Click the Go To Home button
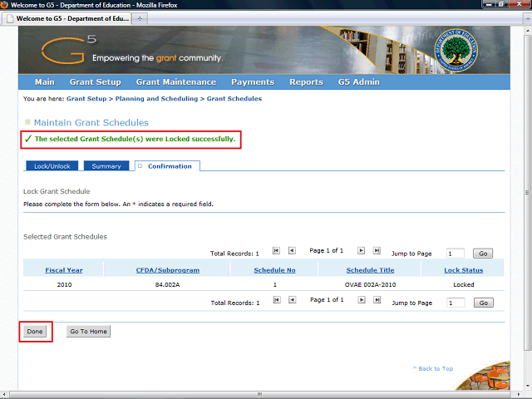The width and height of the screenshot is (532, 399). [89, 332]
